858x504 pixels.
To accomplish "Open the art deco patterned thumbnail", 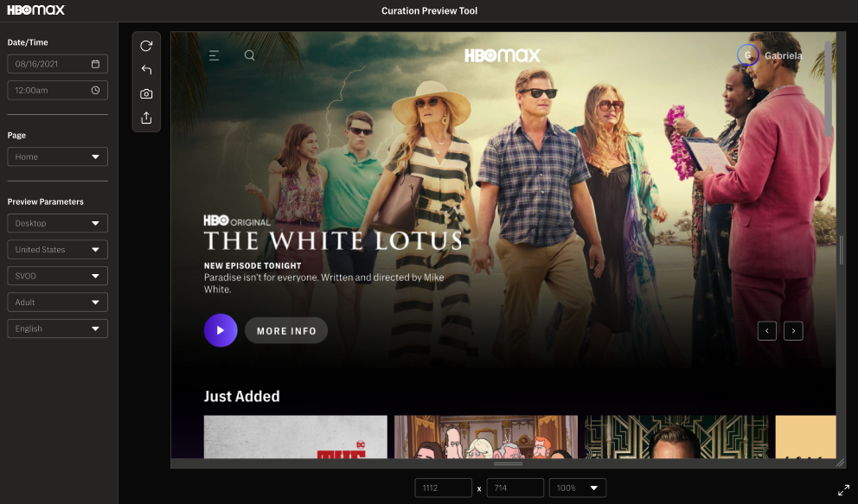I will click(x=676, y=437).
